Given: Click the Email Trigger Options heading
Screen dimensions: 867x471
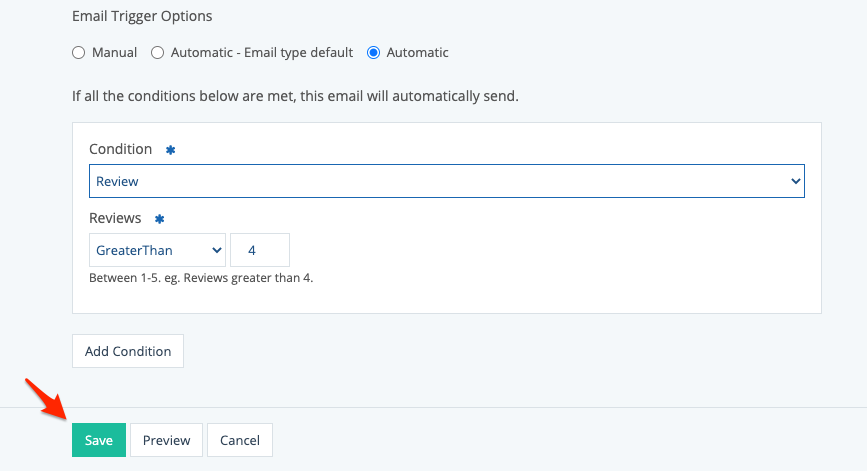Looking at the screenshot, I should click(x=142, y=17).
